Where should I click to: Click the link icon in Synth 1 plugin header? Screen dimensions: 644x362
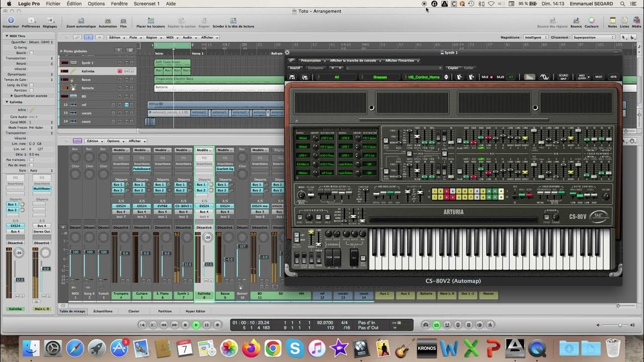(291, 60)
